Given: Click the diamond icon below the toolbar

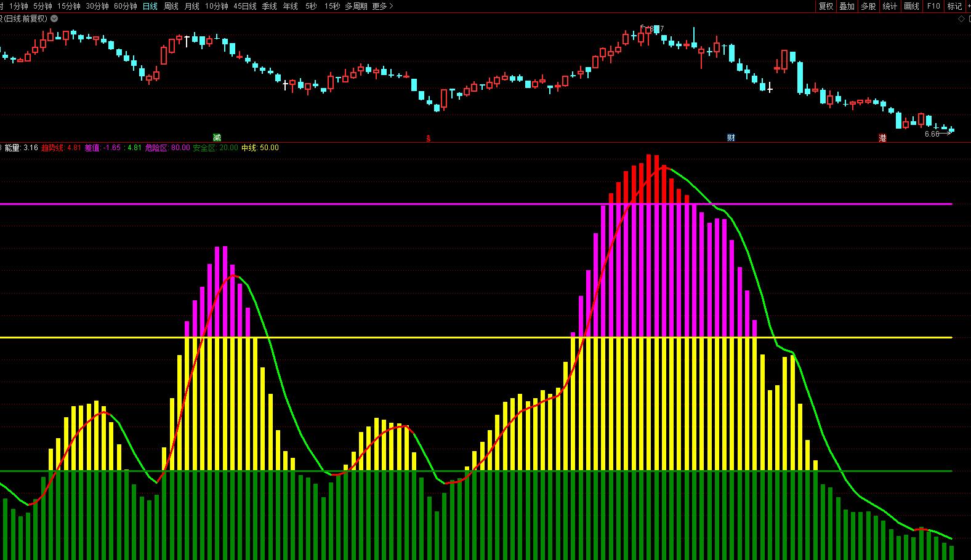Looking at the screenshot, I should [961, 19].
